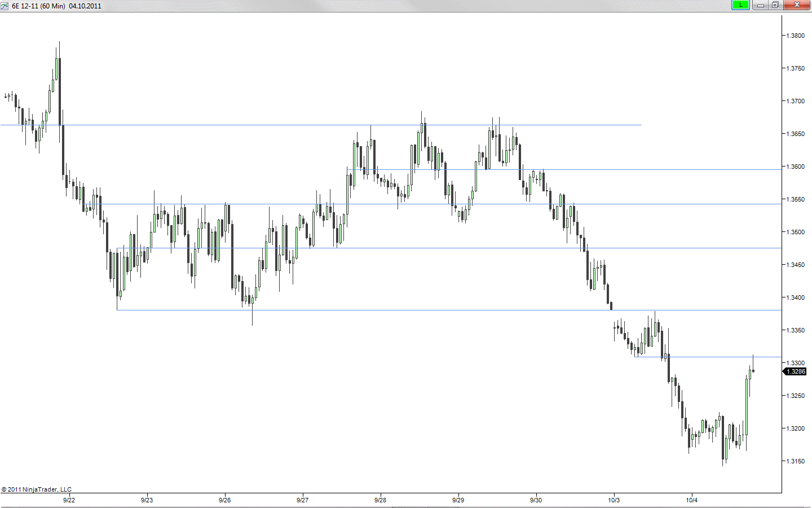Click the 1.3400 price axis label
This screenshot has width=812, height=508.
796,297
